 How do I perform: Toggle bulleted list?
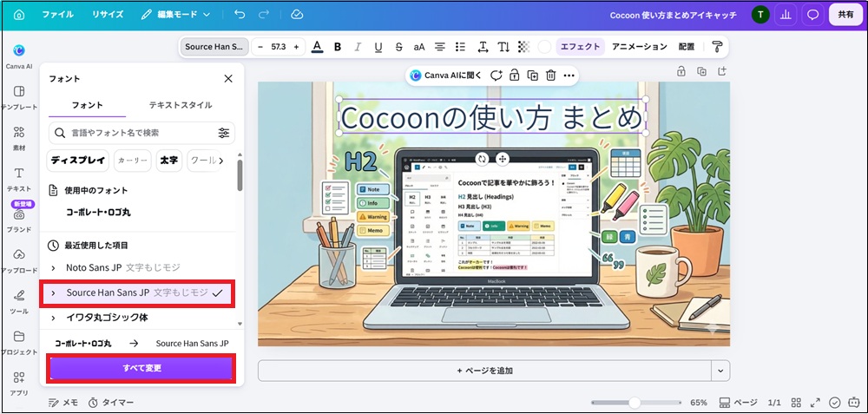pyautogui.click(x=460, y=47)
